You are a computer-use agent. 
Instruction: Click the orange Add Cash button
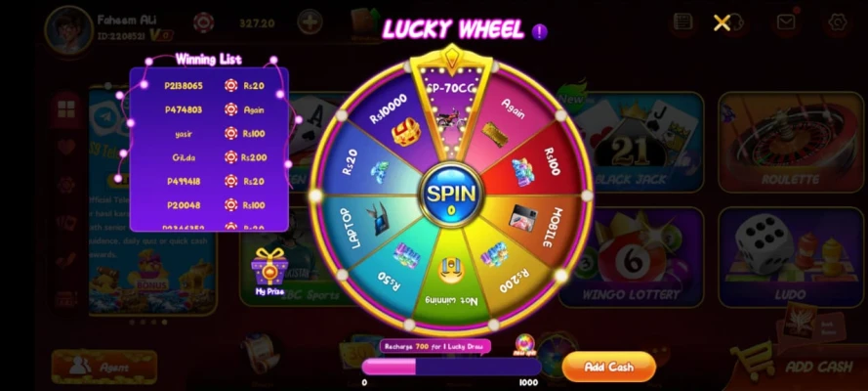click(x=609, y=367)
